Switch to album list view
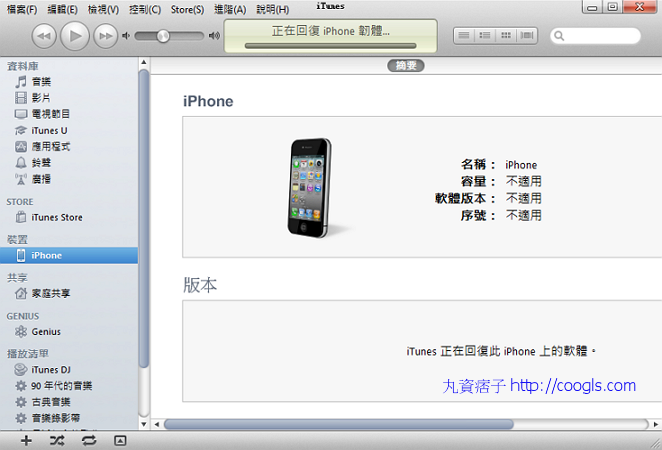The width and height of the screenshot is (662, 450). coord(485,35)
